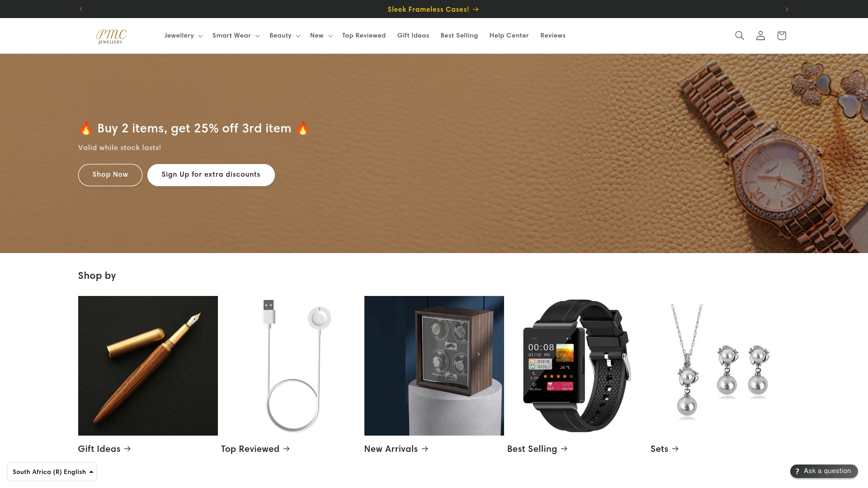The image size is (868, 488).
Task: Go to previous announcement with left arrow
Action: (81, 9)
